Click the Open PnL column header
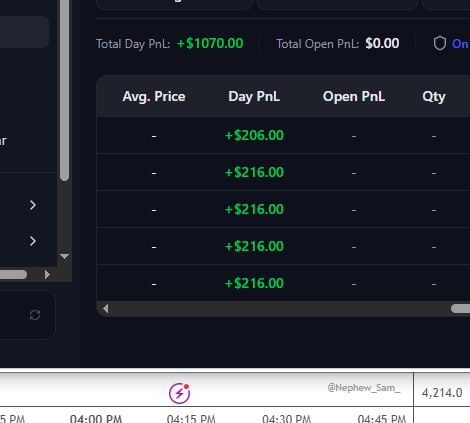This screenshot has height=423, width=470. pyautogui.click(x=354, y=97)
